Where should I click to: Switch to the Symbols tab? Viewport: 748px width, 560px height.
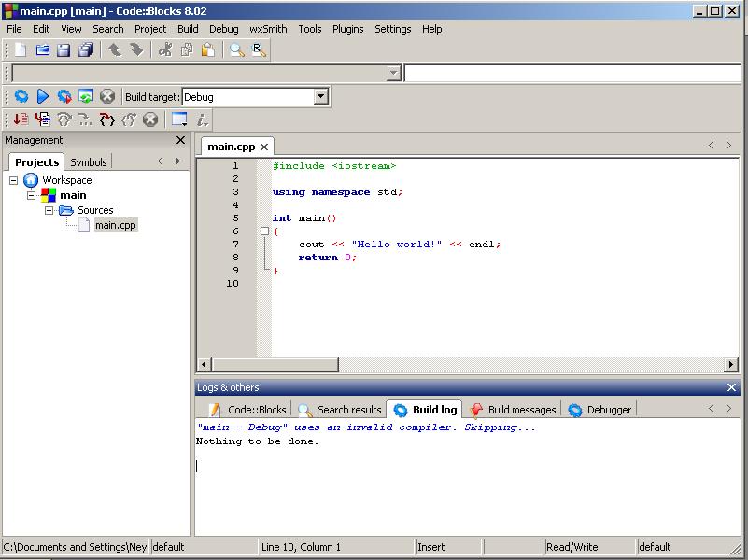[89, 161]
